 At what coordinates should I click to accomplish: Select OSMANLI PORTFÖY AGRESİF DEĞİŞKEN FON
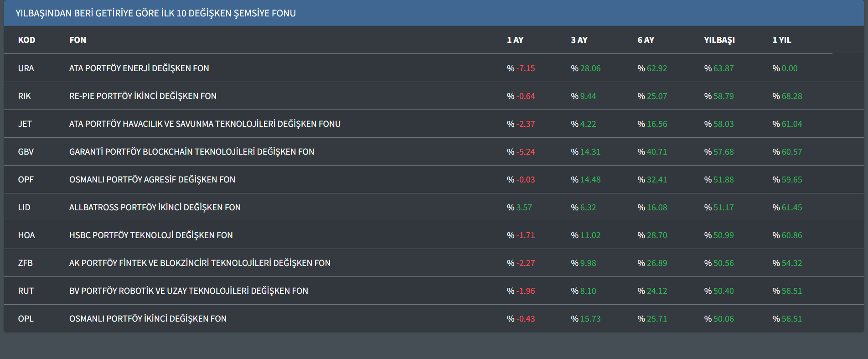point(152,180)
